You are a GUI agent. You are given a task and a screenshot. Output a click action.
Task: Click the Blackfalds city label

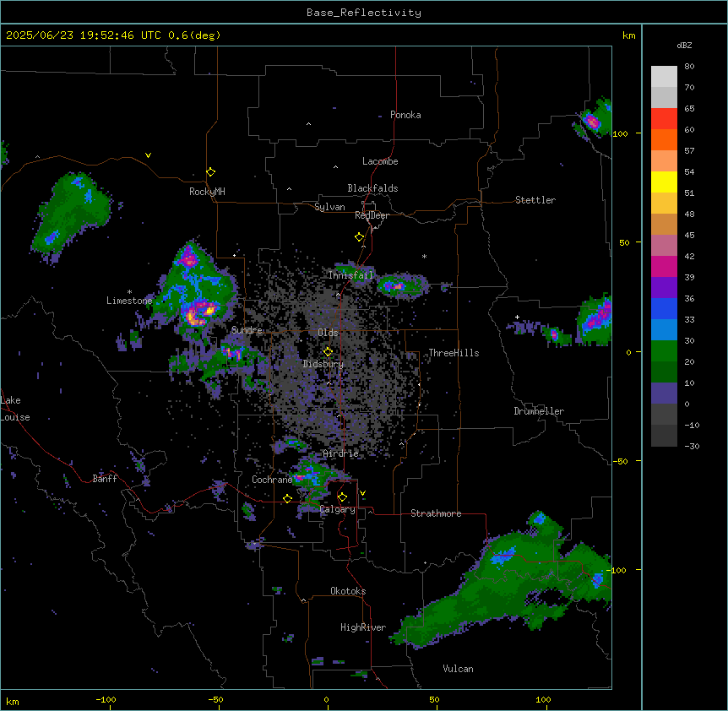point(372,188)
